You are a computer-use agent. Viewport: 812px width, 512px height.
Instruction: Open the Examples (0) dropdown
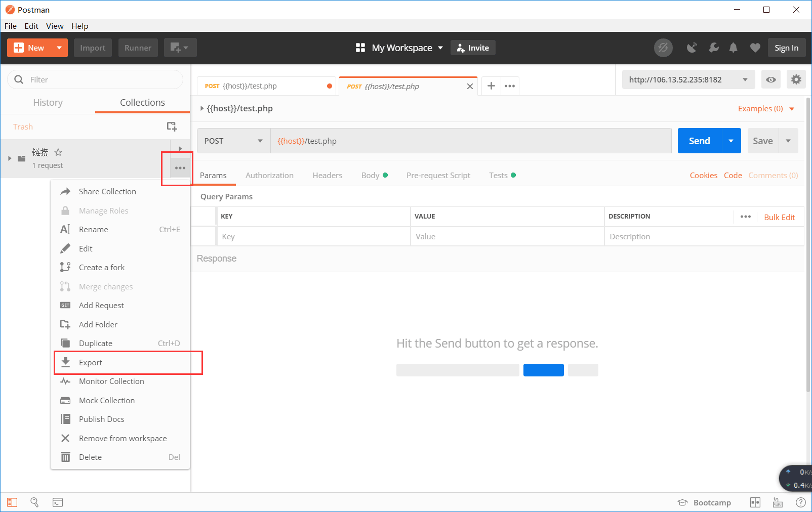click(766, 108)
